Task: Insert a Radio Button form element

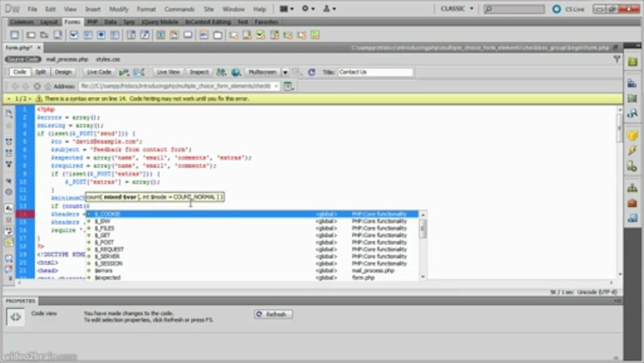Action: click(101, 35)
